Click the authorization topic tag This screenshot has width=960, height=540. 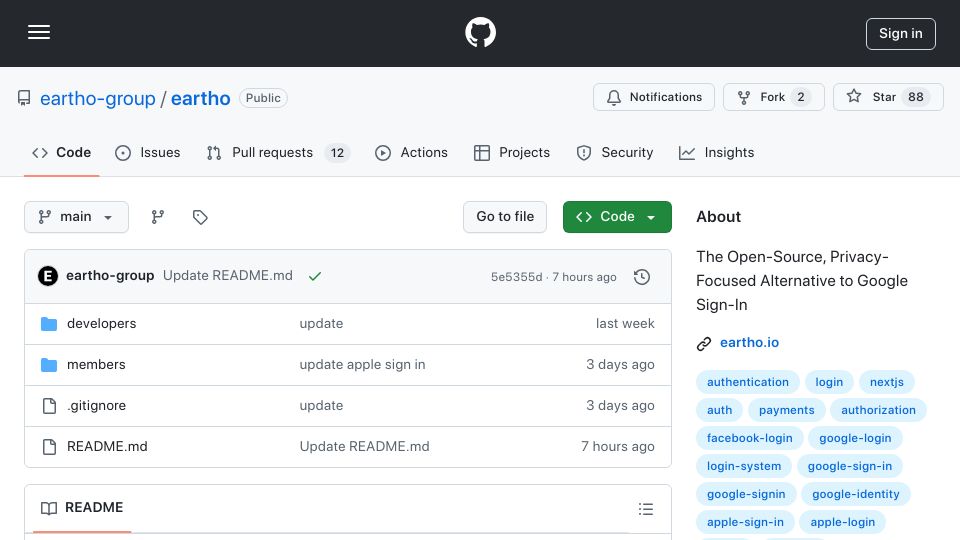(879, 410)
